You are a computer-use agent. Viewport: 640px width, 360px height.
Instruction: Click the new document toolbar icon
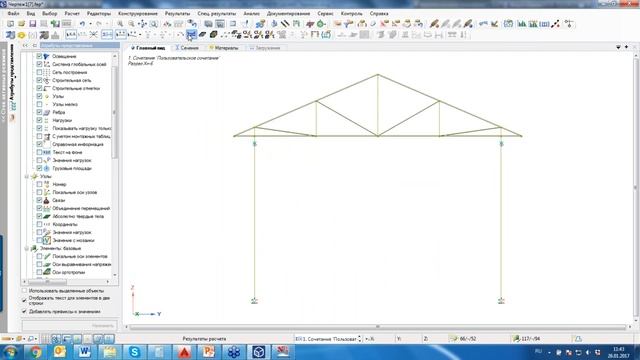tap(11, 24)
